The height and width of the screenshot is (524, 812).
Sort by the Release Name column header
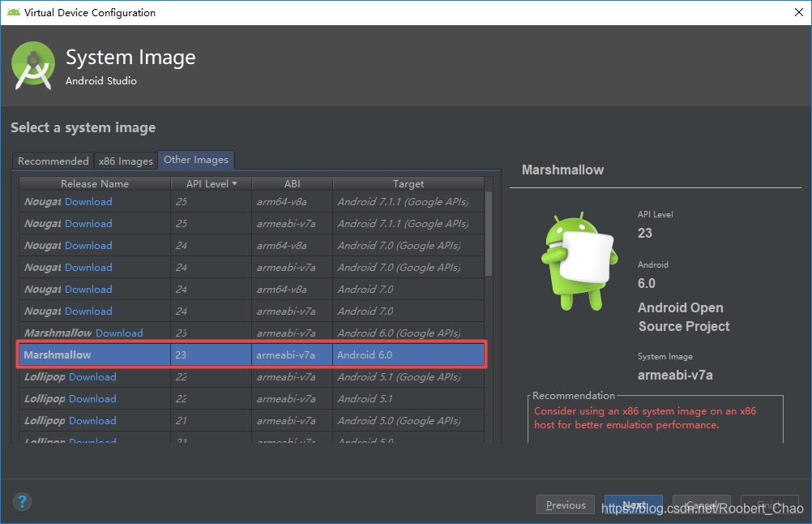pyautogui.click(x=95, y=184)
